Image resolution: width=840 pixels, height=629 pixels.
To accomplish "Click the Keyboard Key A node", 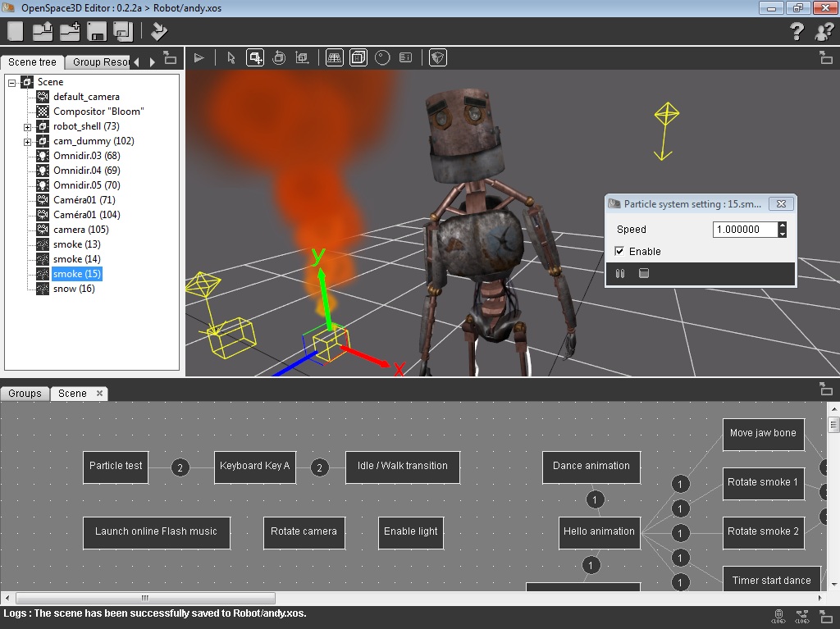I will (254, 467).
